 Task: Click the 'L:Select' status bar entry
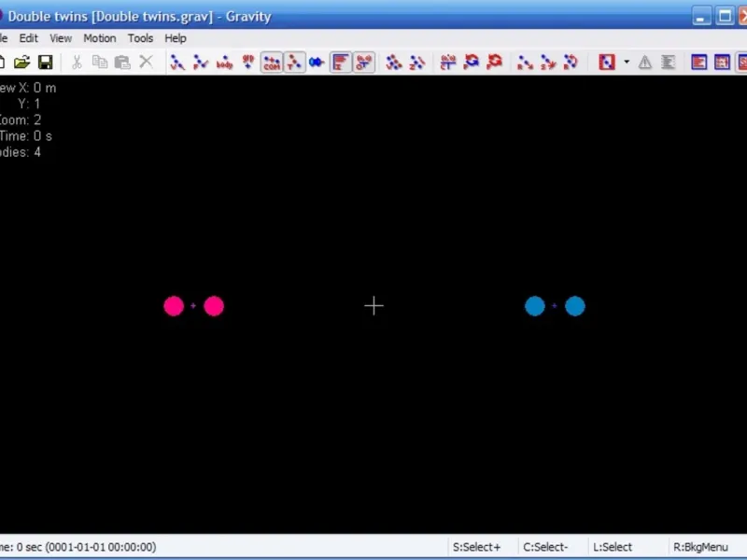pos(613,547)
